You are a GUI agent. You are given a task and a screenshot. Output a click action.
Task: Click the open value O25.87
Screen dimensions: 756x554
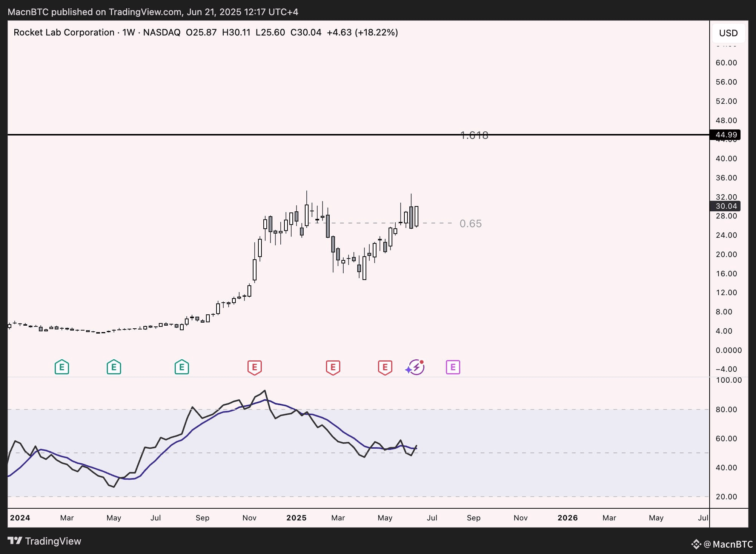coord(201,32)
